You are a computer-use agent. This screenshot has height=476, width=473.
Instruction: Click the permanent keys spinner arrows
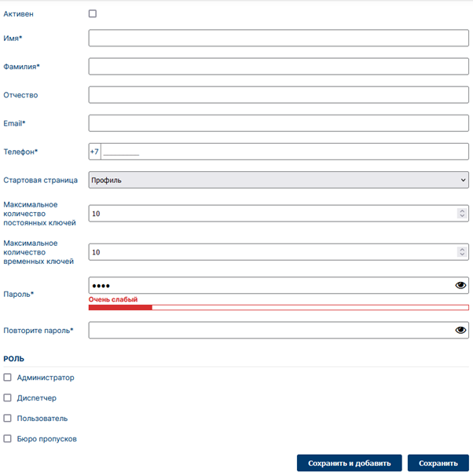click(462, 214)
